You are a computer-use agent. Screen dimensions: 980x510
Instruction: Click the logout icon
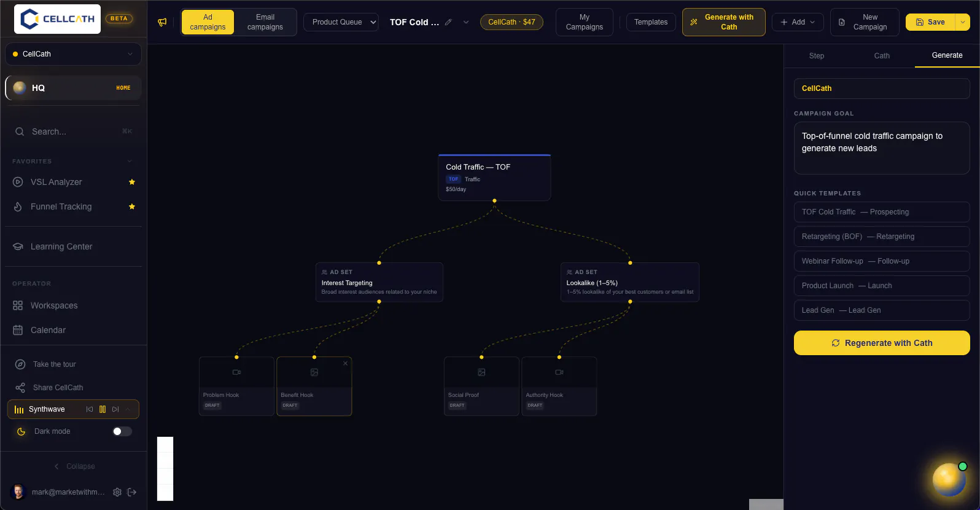(131, 492)
